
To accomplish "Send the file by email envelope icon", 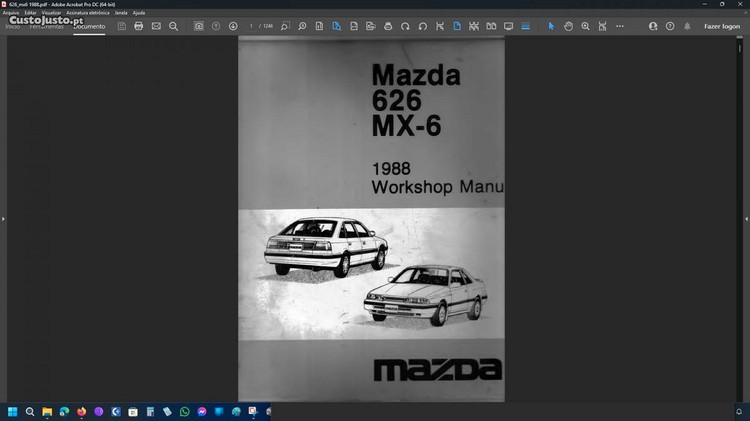I will click(156, 26).
